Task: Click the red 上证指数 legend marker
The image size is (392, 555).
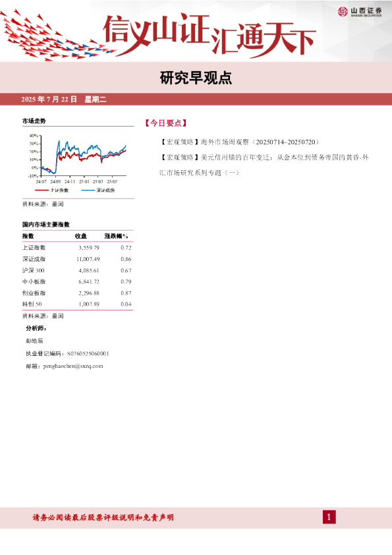Action: [42, 190]
